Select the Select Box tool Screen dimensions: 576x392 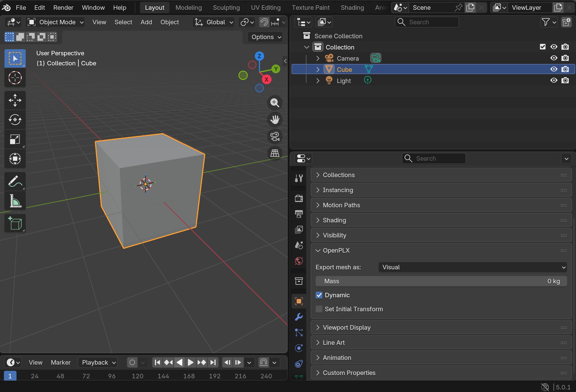pyautogui.click(x=15, y=58)
